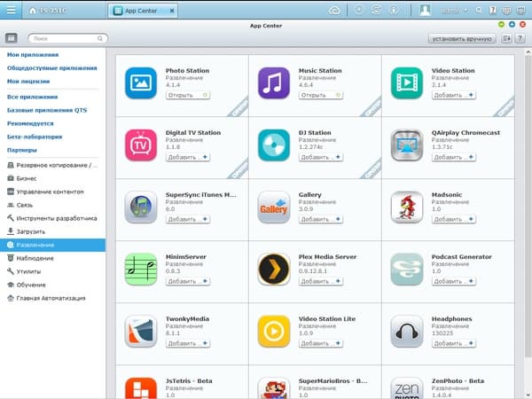Click the Madsonic app icon

tap(407, 207)
